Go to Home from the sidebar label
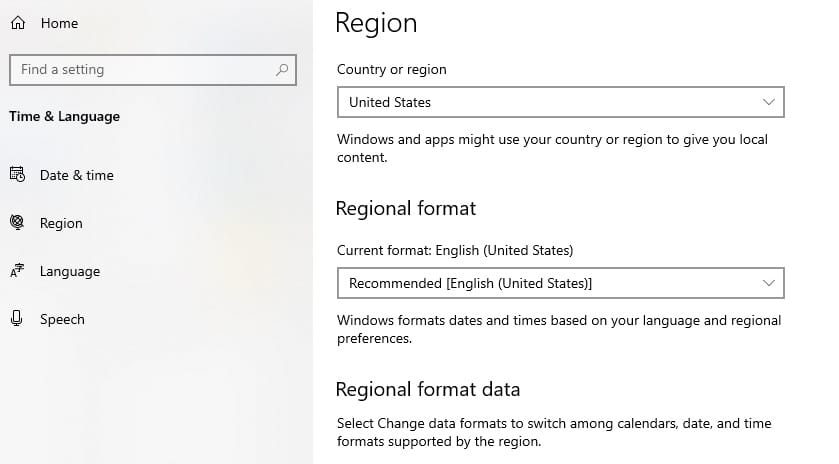The image size is (839, 464). tap(59, 23)
